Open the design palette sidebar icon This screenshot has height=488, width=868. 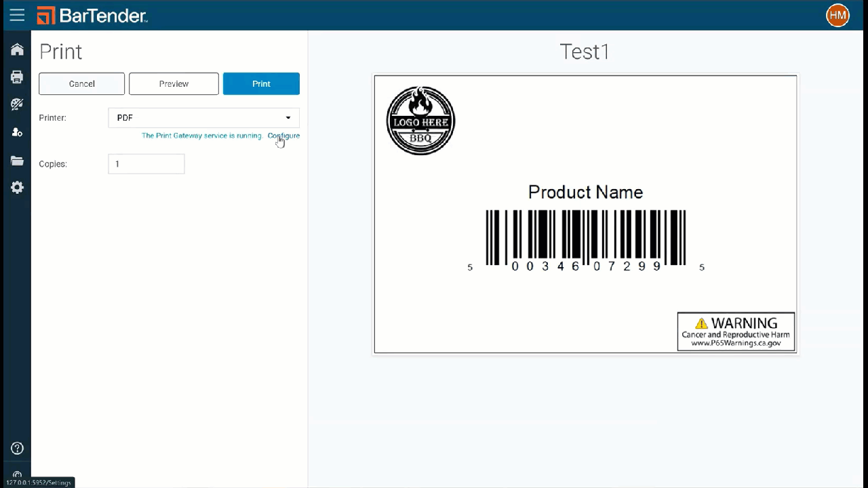pos(17,104)
